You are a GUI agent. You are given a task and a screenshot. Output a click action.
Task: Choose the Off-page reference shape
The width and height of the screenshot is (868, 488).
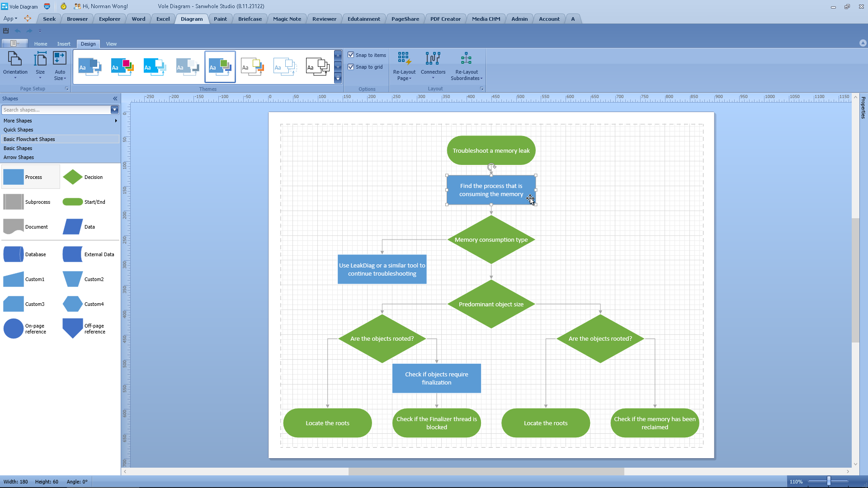tap(73, 328)
